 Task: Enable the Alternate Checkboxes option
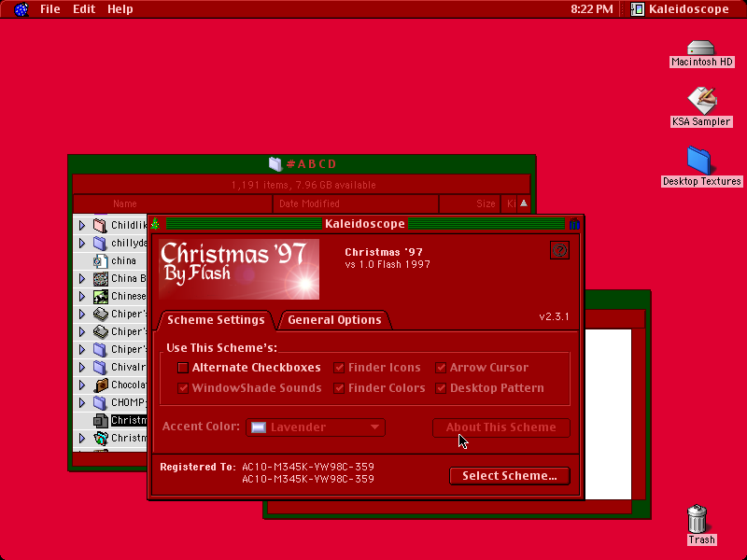point(183,368)
